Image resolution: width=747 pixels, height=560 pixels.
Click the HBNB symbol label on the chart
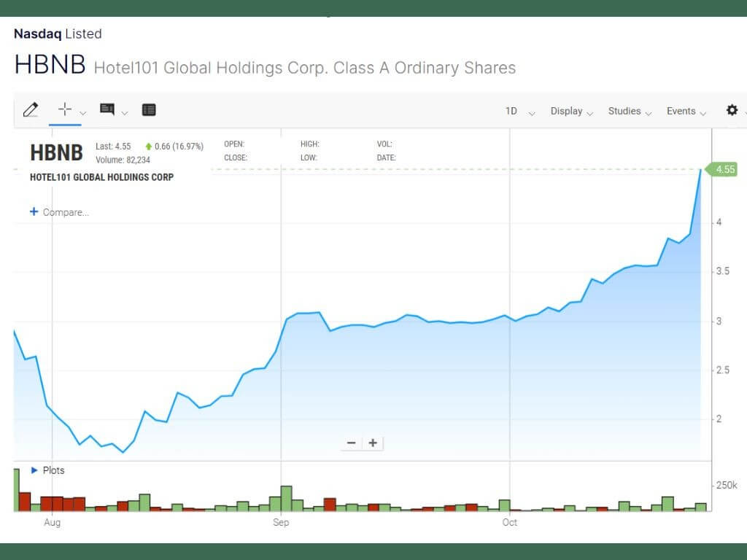[56, 153]
